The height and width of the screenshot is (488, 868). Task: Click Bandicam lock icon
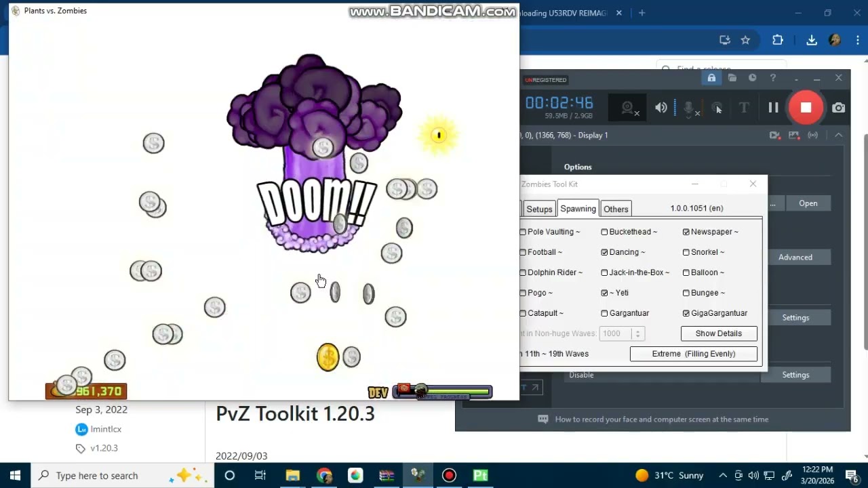coord(711,79)
